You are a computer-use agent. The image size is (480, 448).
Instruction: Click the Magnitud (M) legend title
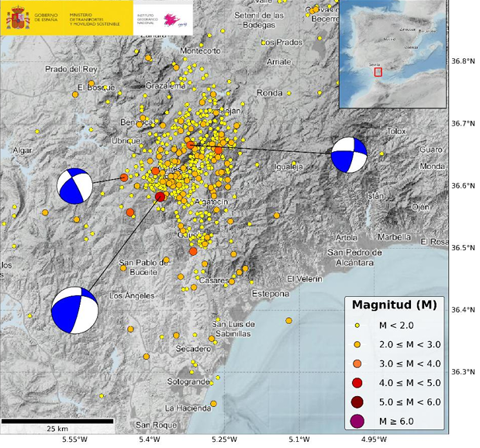pos(395,305)
